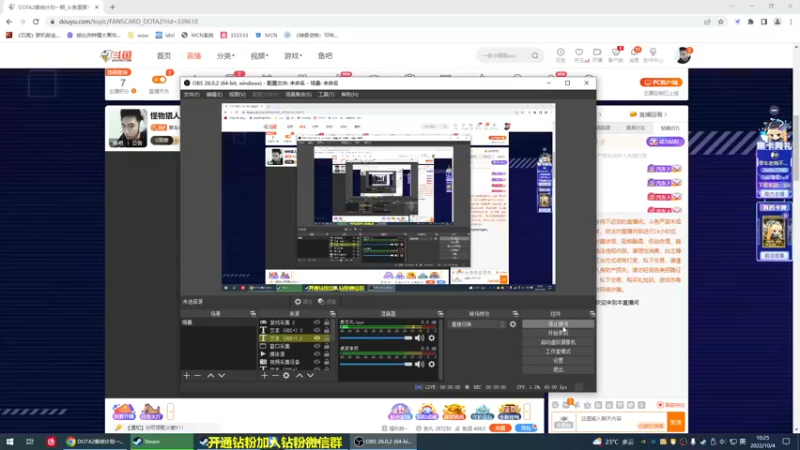This screenshot has width=800, height=450.
Task: Open Douyu watch history icon
Action: pyautogui.click(x=560, y=55)
